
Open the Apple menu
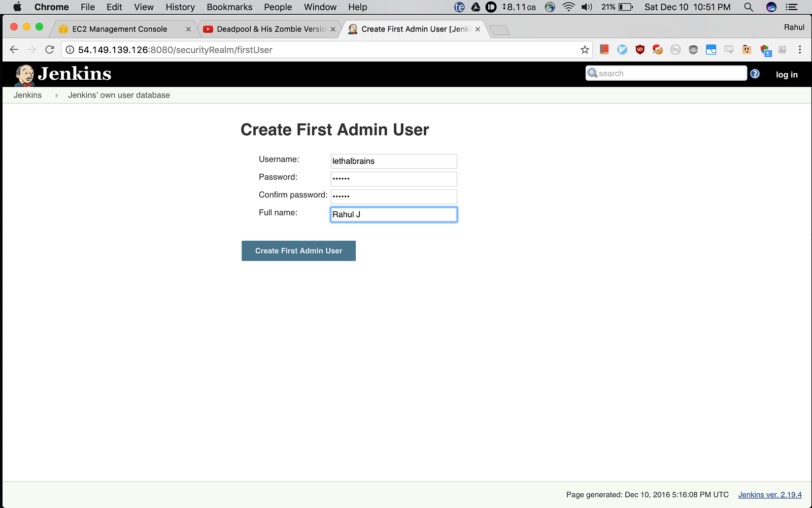click(x=17, y=7)
